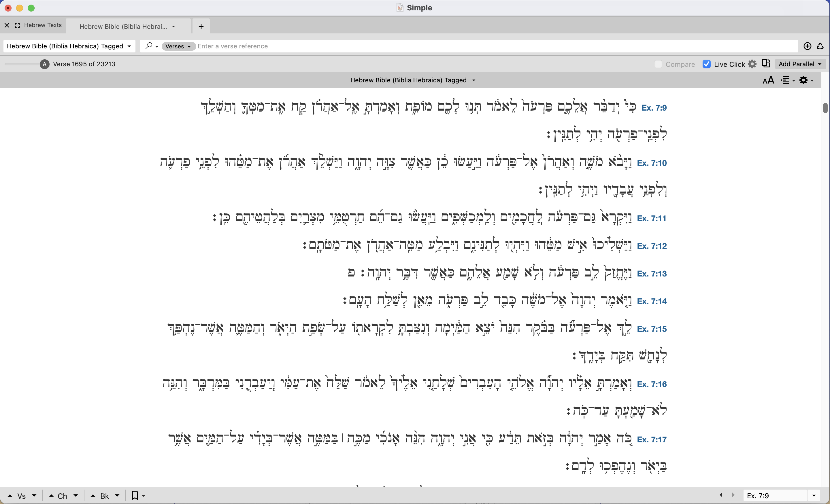830x504 pixels.
Task: Click the duplicate pane icon
Action: click(x=766, y=64)
